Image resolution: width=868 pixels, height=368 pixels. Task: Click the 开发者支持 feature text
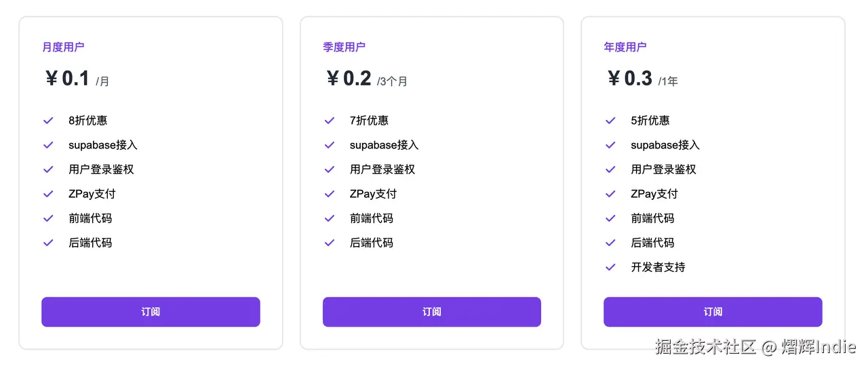(x=658, y=267)
